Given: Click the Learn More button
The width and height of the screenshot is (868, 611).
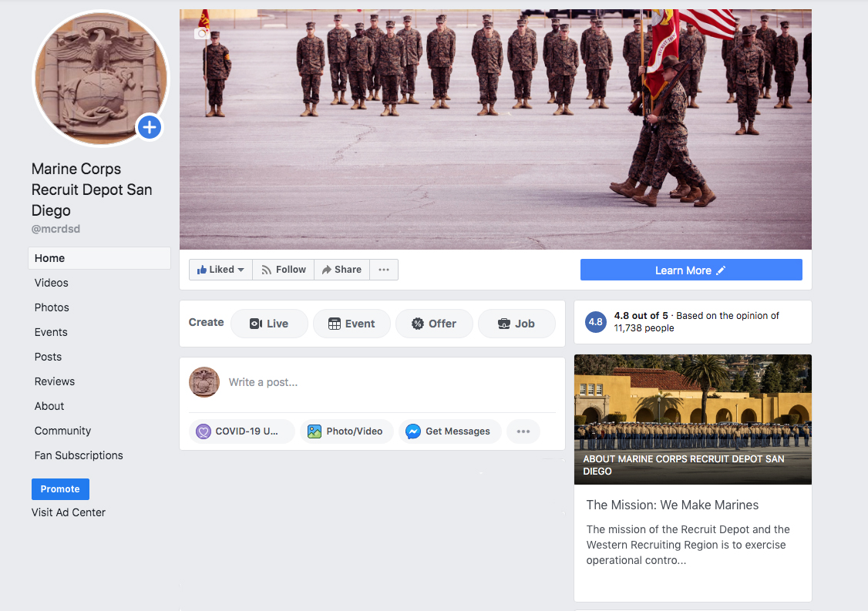Looking at the screenshot, I should (691, 270).
